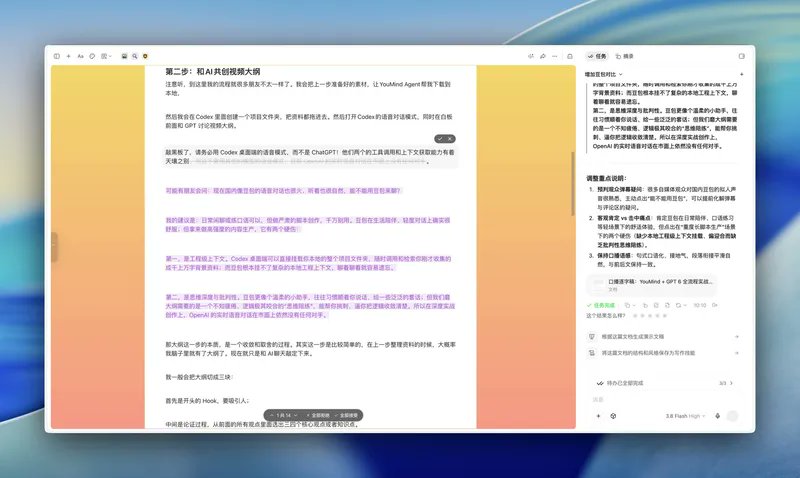Open the 3.8 Flash High model dropdown
The width and height of the screenshot is (800, 478).
(685, 416)
